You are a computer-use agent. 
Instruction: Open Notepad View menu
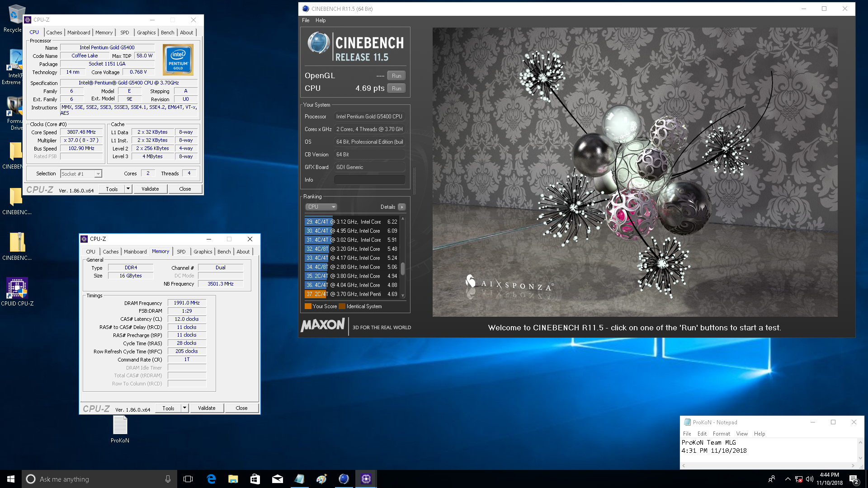[742, 434]
